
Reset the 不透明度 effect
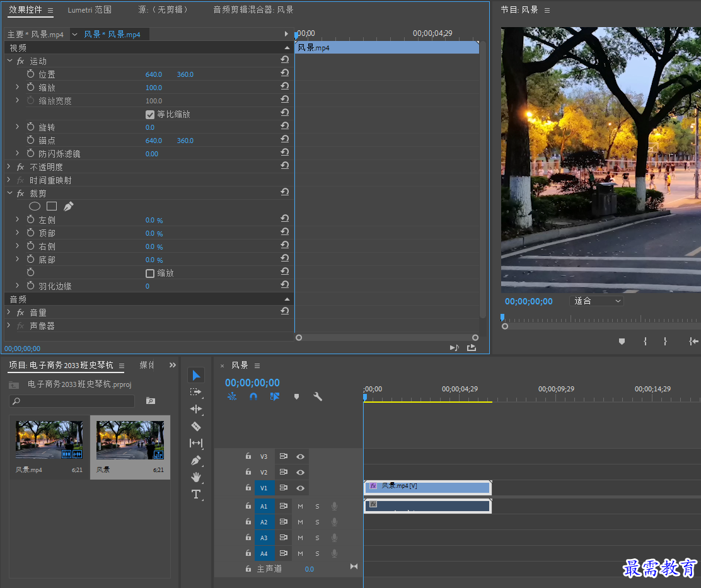point(285,166)
